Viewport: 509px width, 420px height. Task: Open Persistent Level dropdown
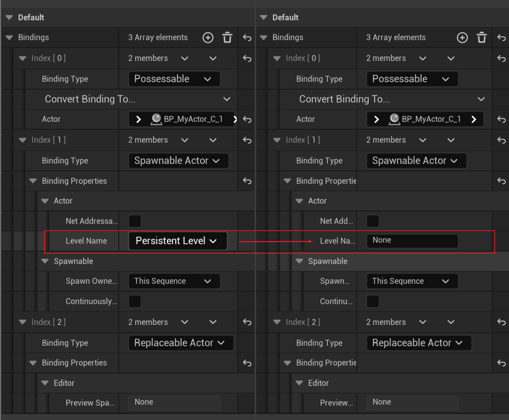click(178, 241)
